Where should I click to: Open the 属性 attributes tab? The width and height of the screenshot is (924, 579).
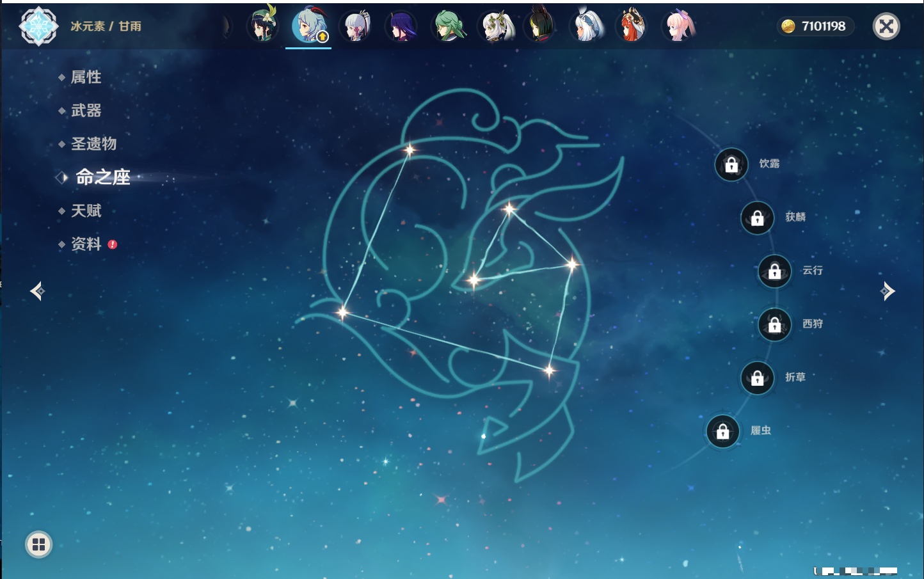86,77
